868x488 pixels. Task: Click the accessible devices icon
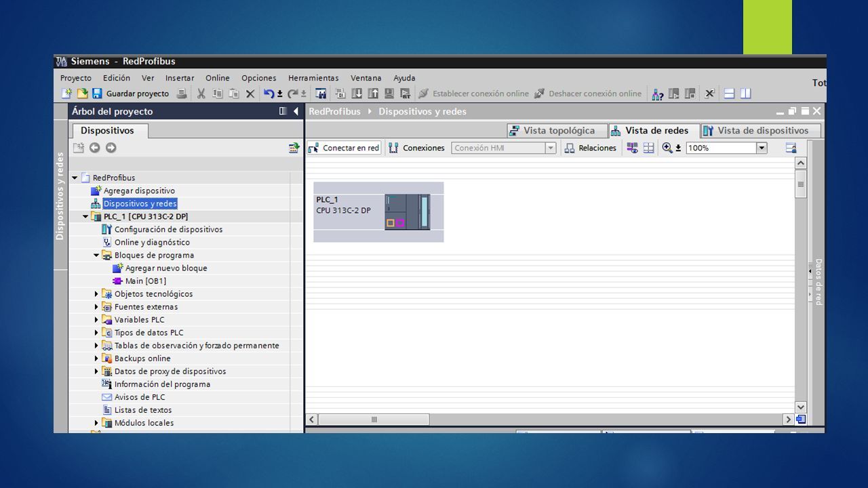(x=658, y=94)
